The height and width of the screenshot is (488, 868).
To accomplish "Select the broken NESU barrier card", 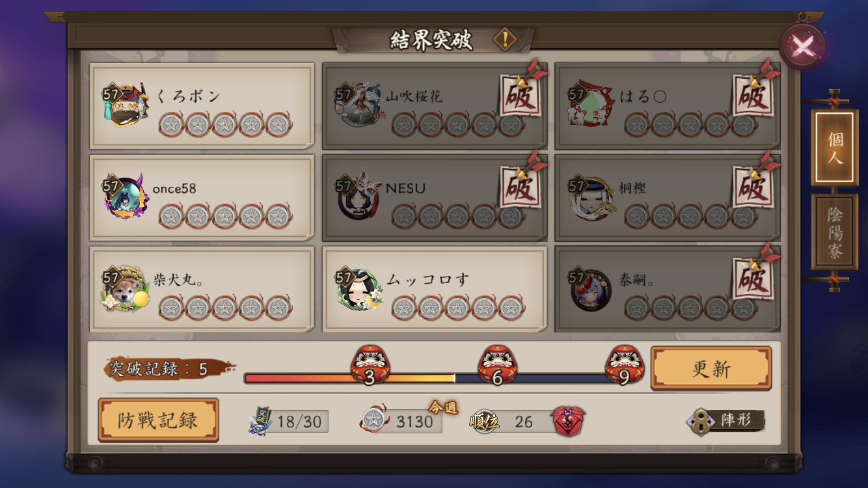I will [435, 197].
